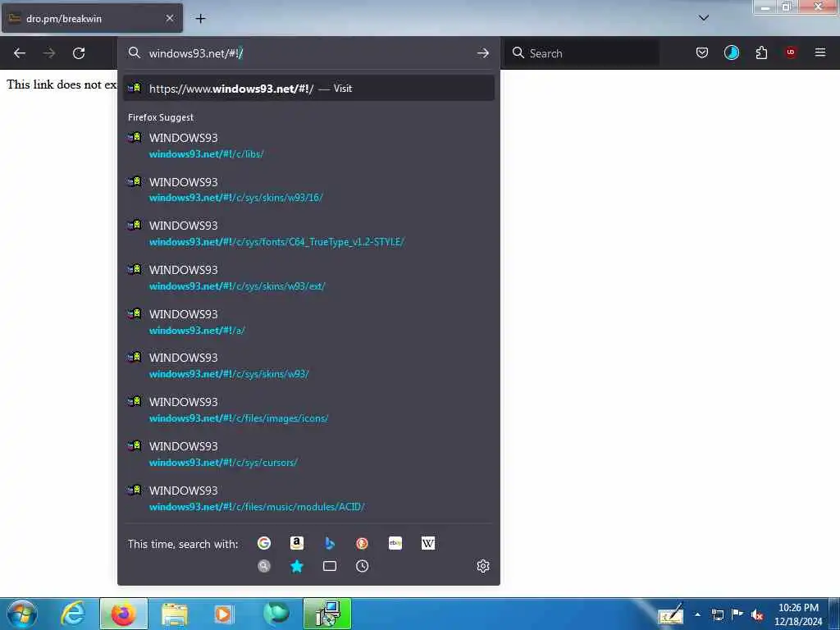Viewport: 840px width, 630px height.
Task: Open the muted volume tray icon
Action: (757, 615)
